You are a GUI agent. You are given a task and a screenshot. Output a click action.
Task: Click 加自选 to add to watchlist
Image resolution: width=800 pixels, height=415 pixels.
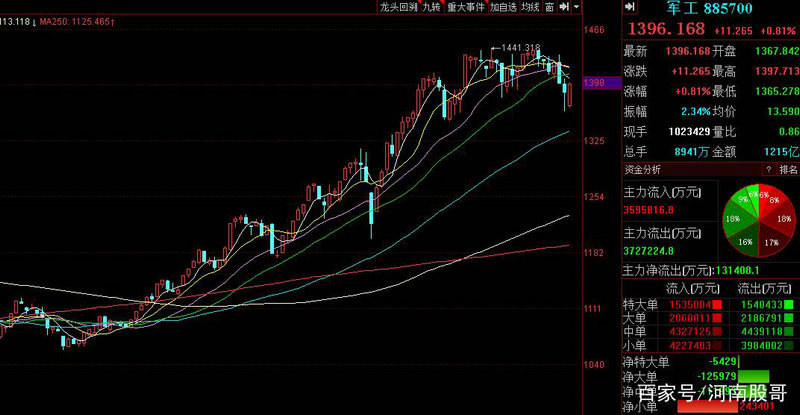pyautogui.click(x=503, y=7)
